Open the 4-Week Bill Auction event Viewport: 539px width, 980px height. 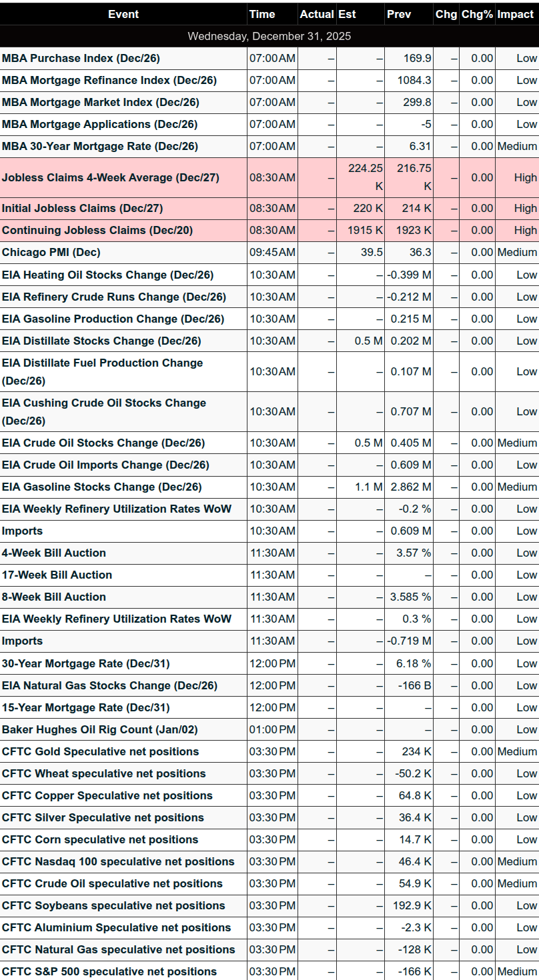pyautogui.click(x=54, y=553)
